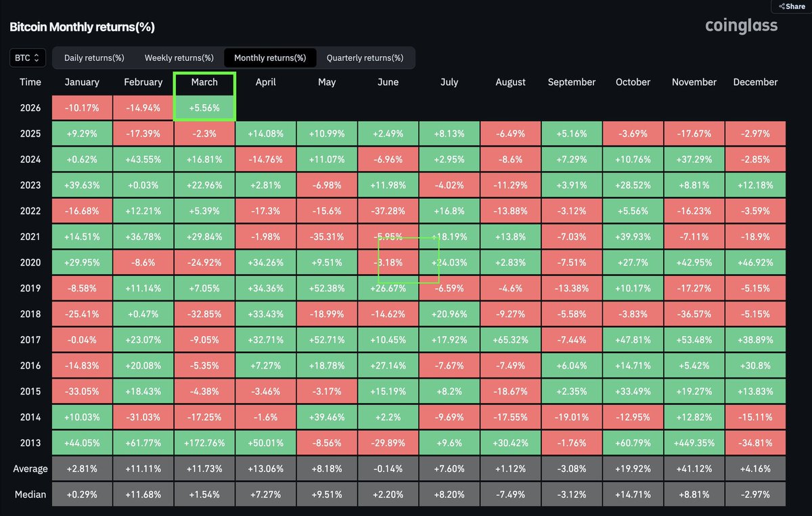Image resolution: width=812 pixels, height=516 pixels.
Task: Select the 2025 April cell +14.08%
Action: (x=265, y=134)
